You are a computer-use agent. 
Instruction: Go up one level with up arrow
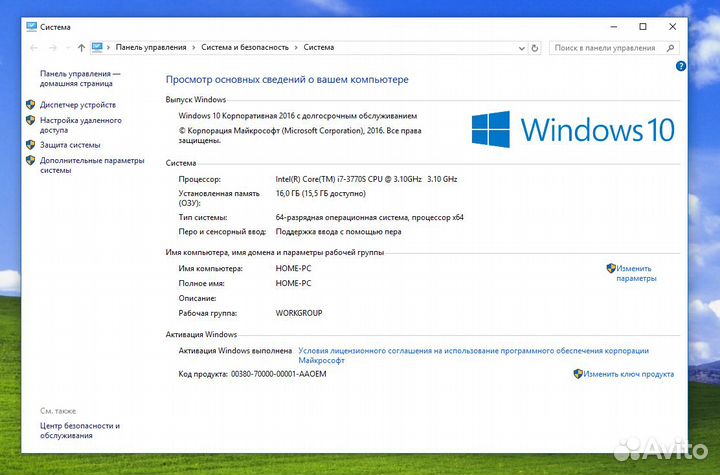coord(81,48)
